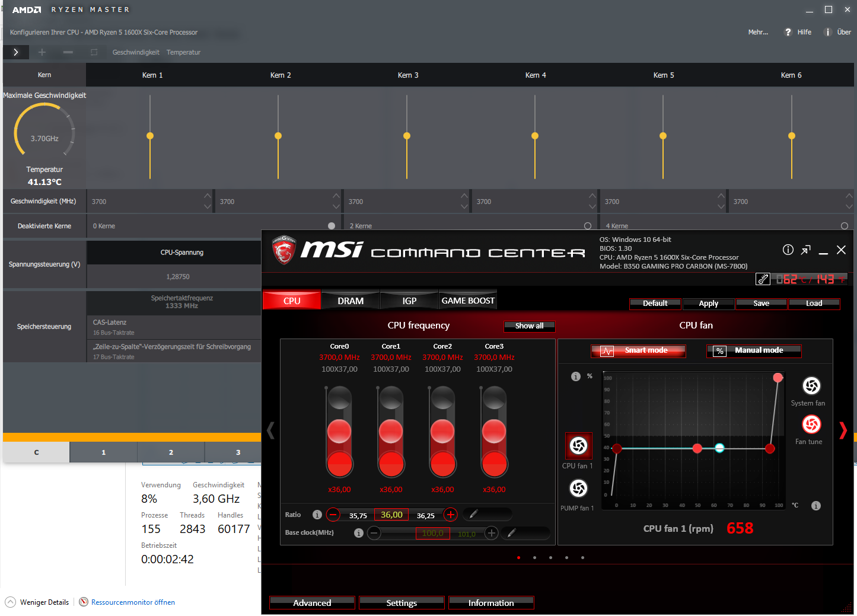Viewport: 857px width, 616px height.
Task: Open the Settings section
Action: (402, 603)
